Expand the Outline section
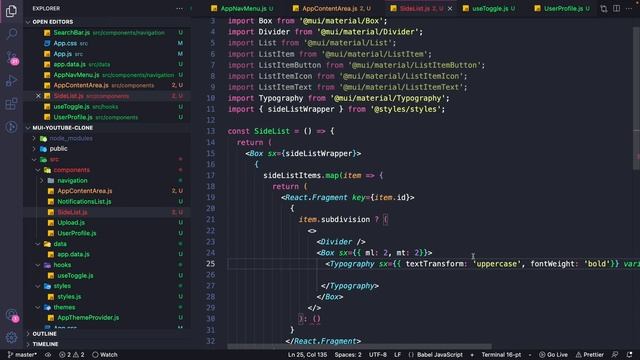The image size is (640, 360). (44, 334)
